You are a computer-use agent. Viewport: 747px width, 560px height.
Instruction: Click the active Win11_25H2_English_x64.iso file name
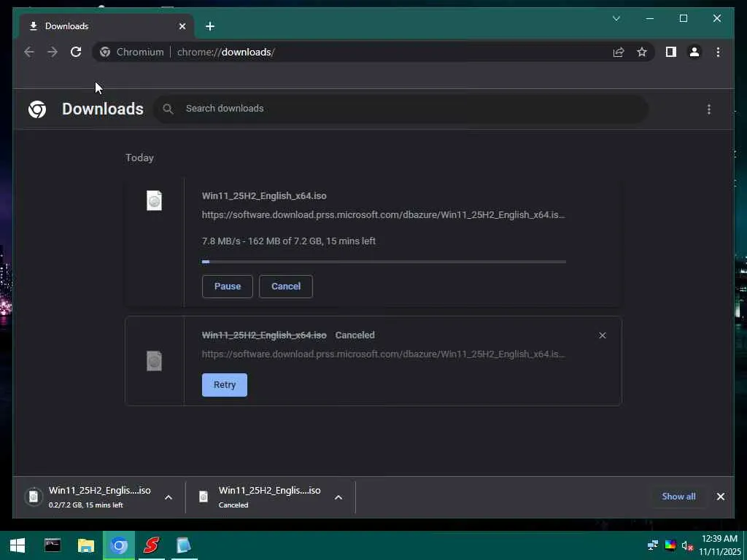pos(264,195)
